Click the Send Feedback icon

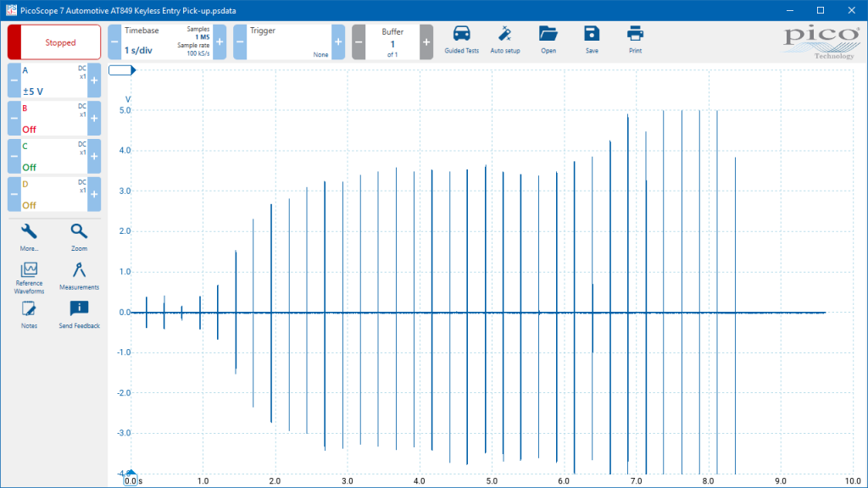pos(79,315)
